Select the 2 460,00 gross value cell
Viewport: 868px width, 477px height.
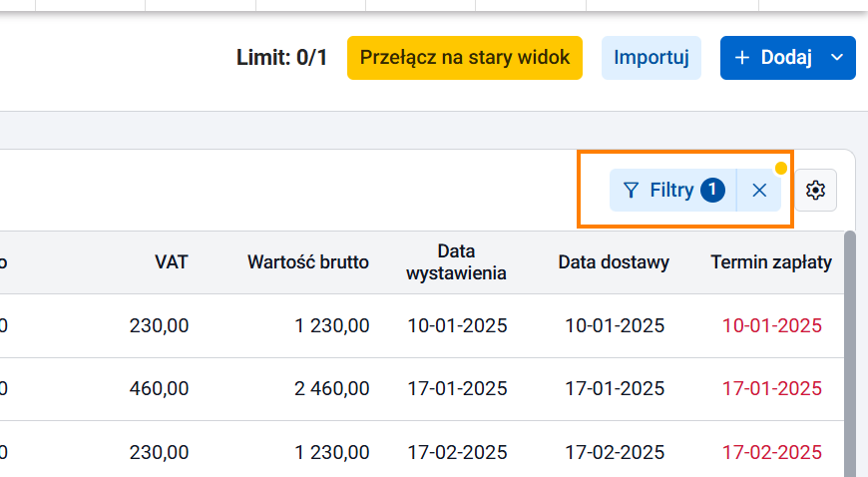pos(331,389)
